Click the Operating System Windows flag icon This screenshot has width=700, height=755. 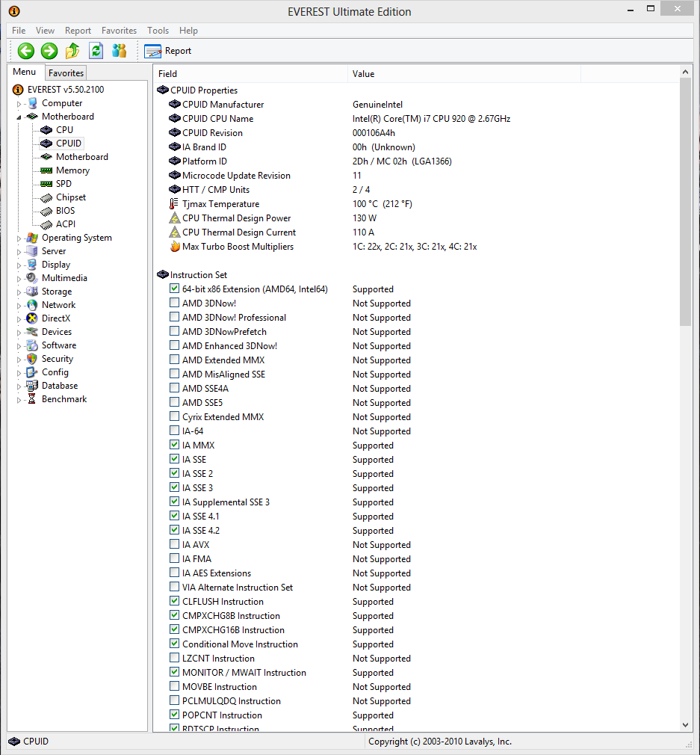pos(32,238)
